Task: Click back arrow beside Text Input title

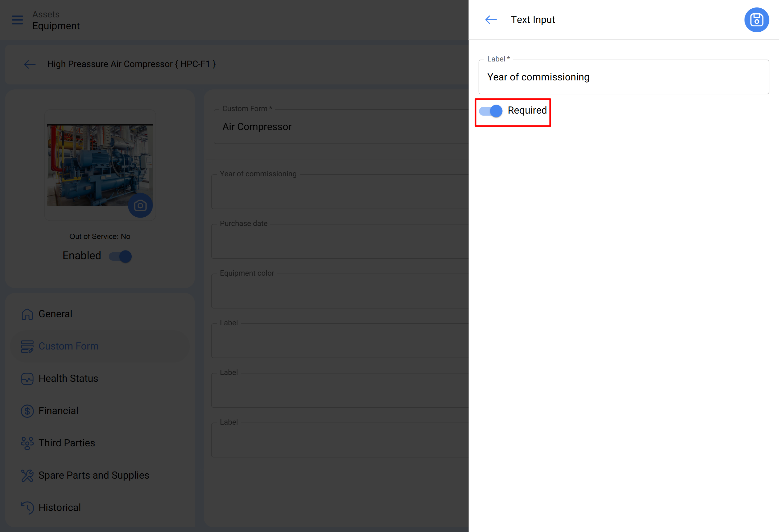Action: coord(491,20)
